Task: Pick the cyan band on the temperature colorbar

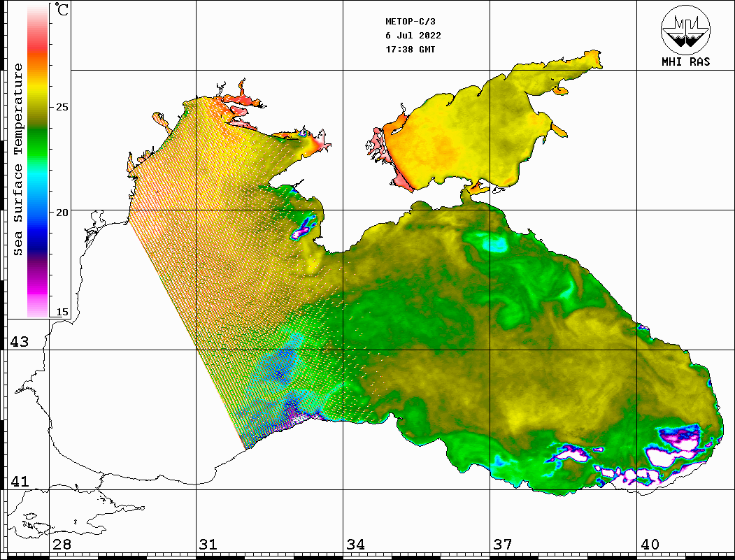Action: [x=37, y=183]
